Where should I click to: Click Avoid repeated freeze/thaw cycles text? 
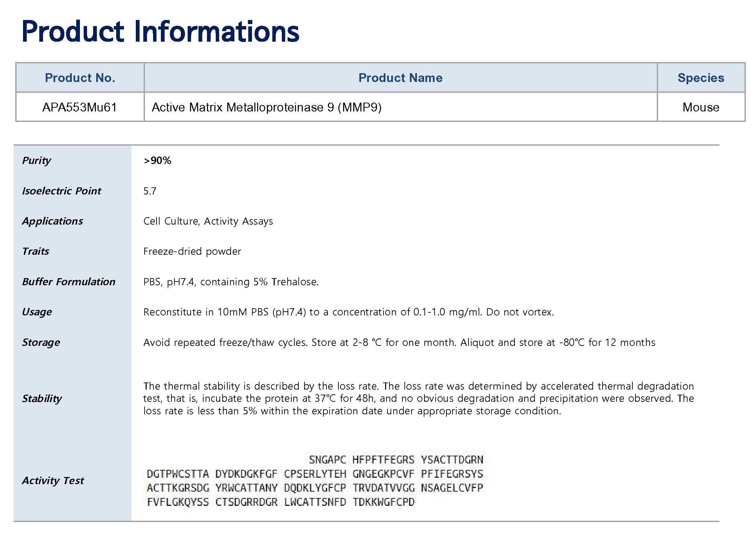(399, 343)
